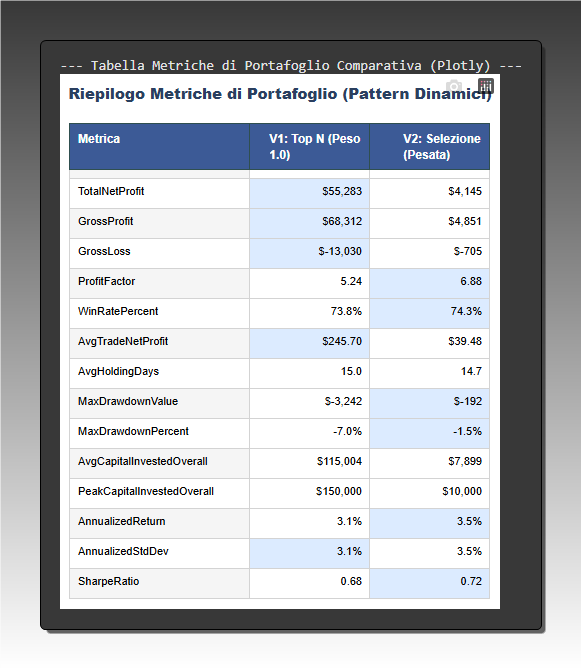This screenshot has width=581, height=669.
Task: Click the $7,899 value cell
Action: 429,464
